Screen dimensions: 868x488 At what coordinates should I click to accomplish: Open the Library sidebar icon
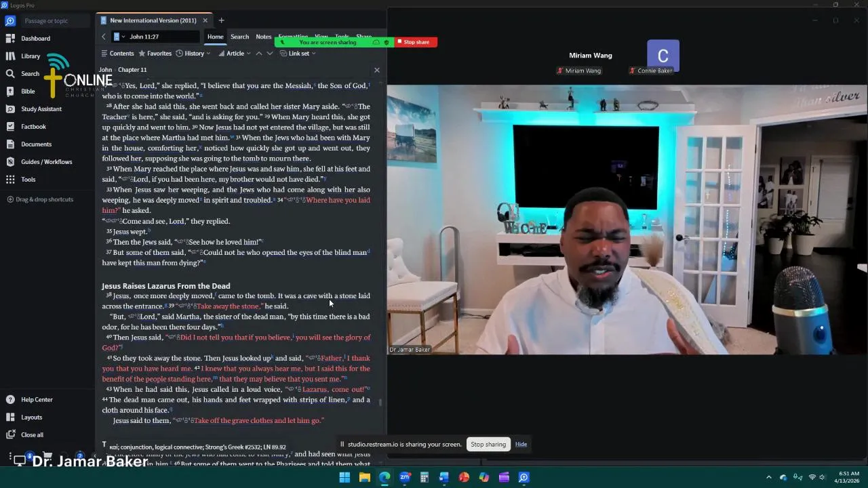(10, 56)
